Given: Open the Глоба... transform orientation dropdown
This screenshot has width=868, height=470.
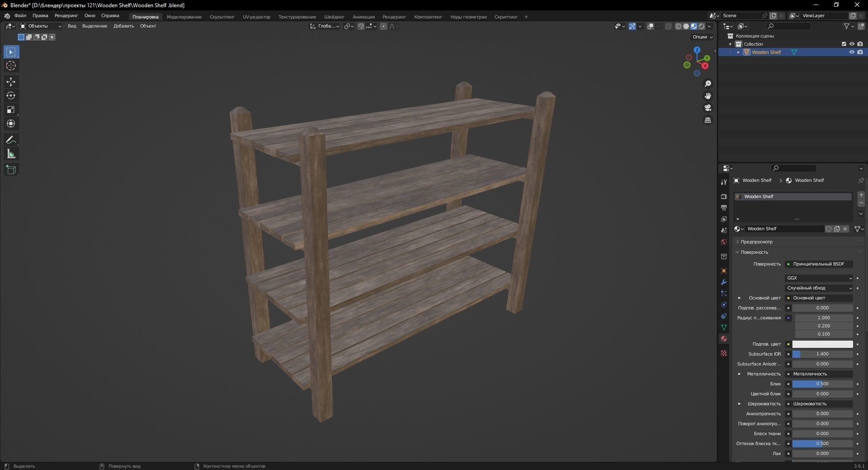Looking at the screenshot, I should 324,26.
